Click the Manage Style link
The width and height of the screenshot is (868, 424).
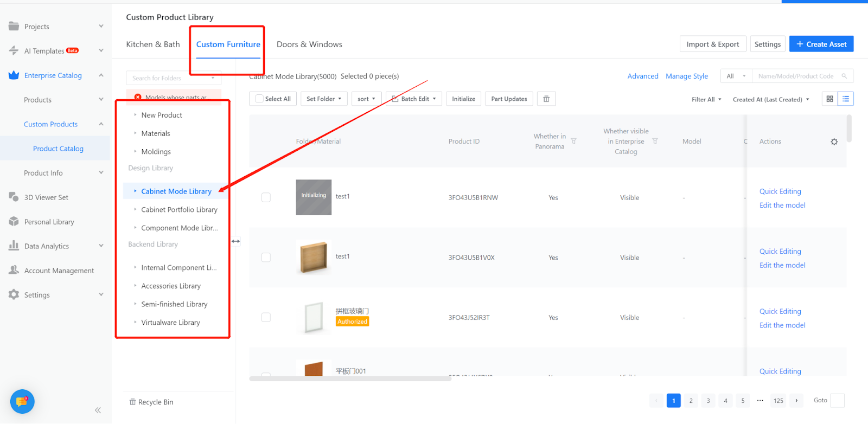[x=687, y=76]
